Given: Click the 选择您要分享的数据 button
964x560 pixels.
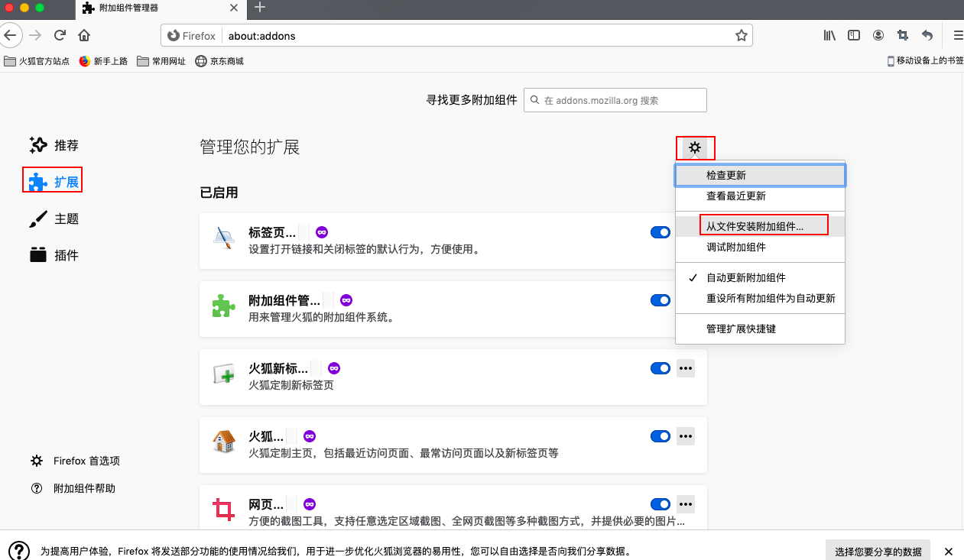Looking at the screenshot, I should (x=878, y=552).
